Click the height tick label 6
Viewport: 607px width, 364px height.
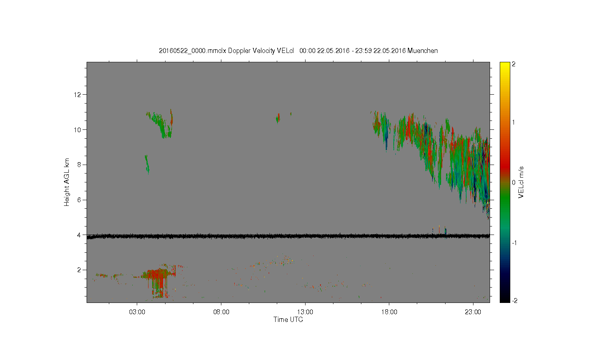tap(80, 200)
